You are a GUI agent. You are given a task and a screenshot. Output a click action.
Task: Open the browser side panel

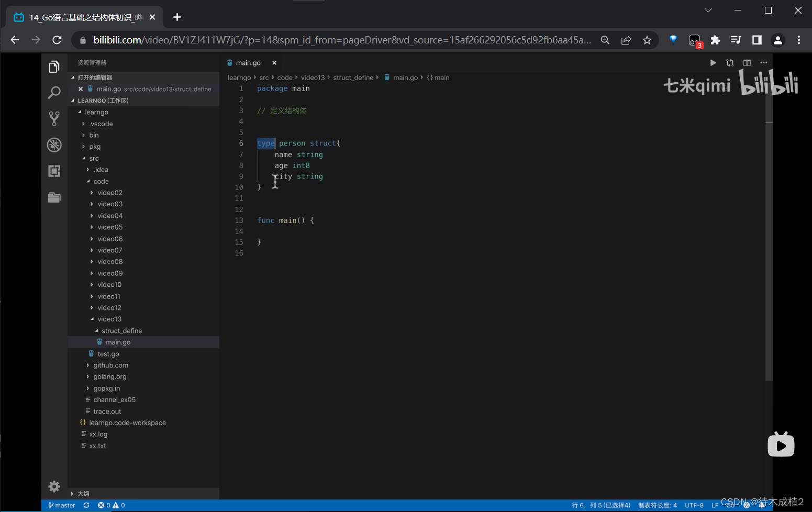pos(757,40)
